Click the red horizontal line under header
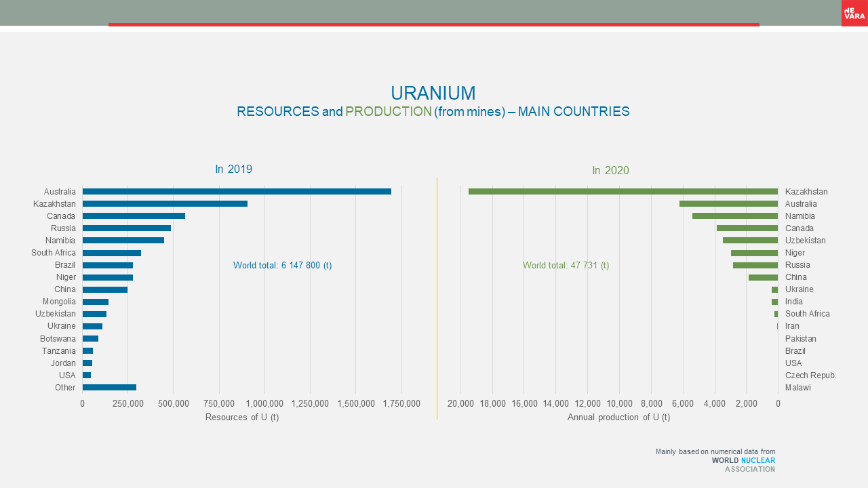This screenshot has height=488, width=868. tap(433, 24)
